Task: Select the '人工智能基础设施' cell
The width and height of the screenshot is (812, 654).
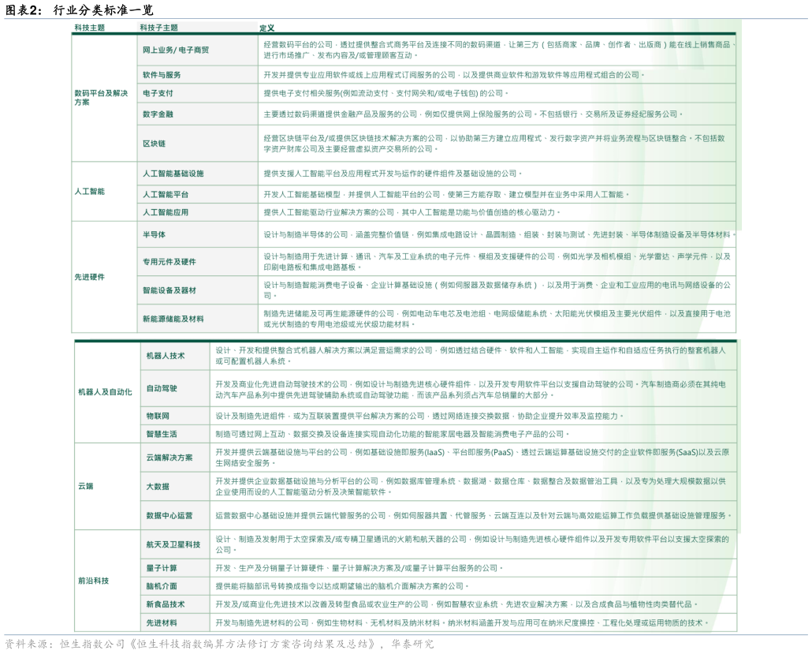Action: 197,174
